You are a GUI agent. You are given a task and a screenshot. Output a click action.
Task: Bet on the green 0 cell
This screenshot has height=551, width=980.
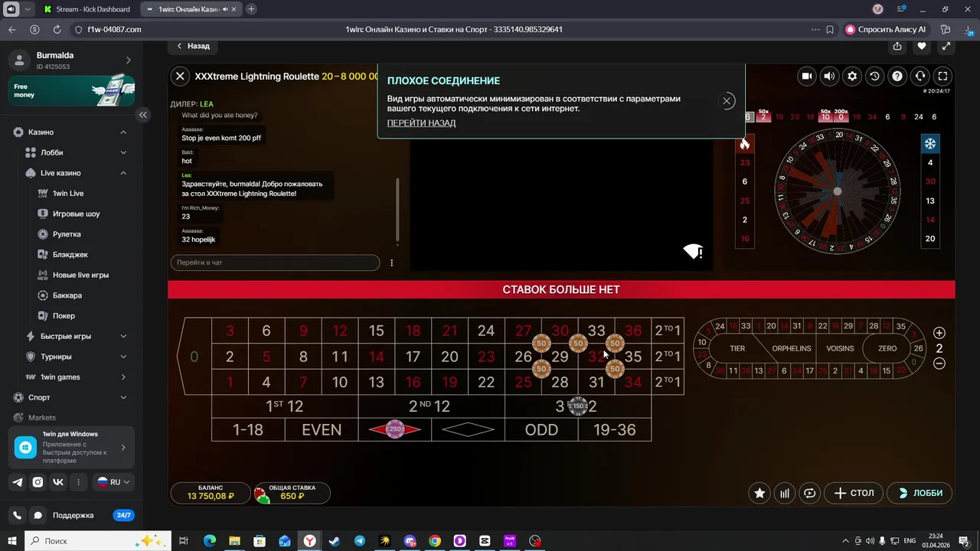coord(194,357)
